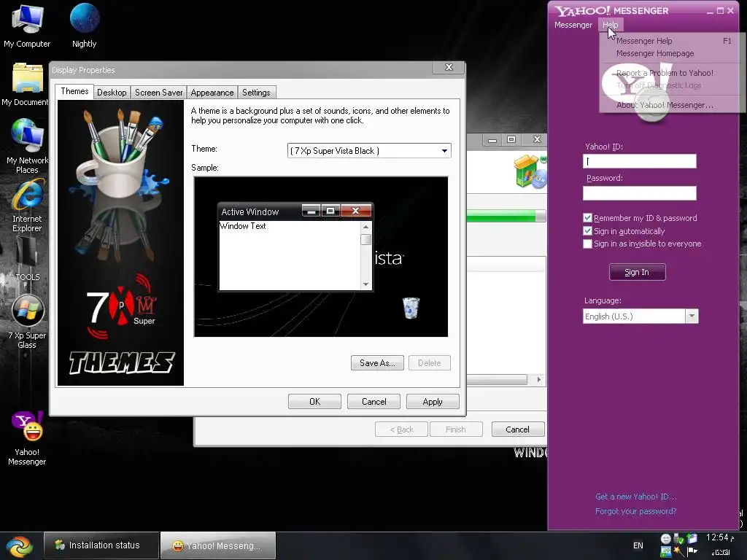The width and height of the screenshot is (747, 560).
Task: Click the Yahoo! ID input field
Action: (x=639, y=161)
